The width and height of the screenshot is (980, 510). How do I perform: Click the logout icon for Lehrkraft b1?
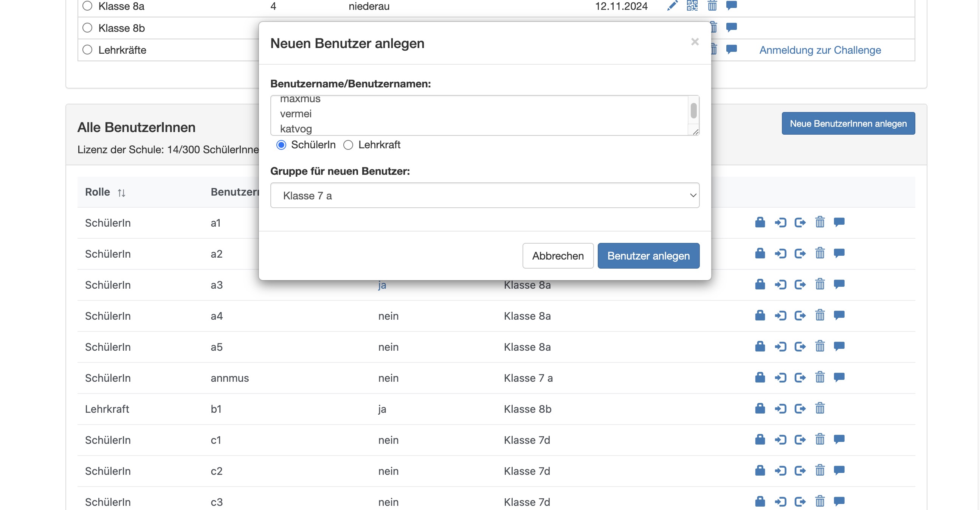(x=800, y=409)
